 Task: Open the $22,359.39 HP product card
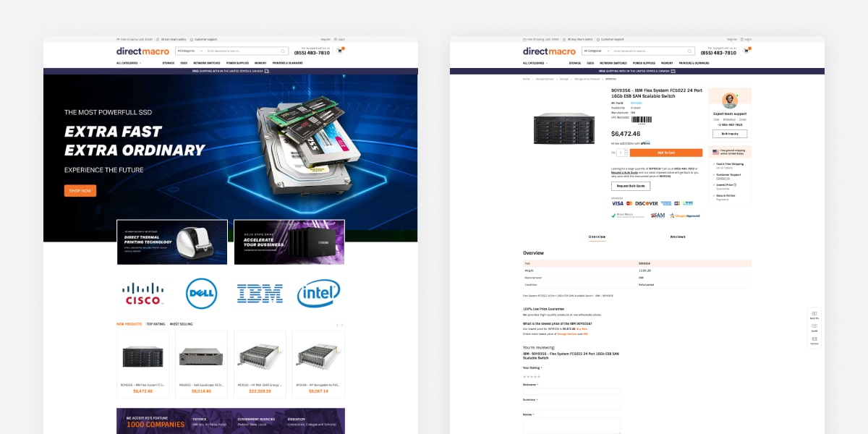coord(260,365)
